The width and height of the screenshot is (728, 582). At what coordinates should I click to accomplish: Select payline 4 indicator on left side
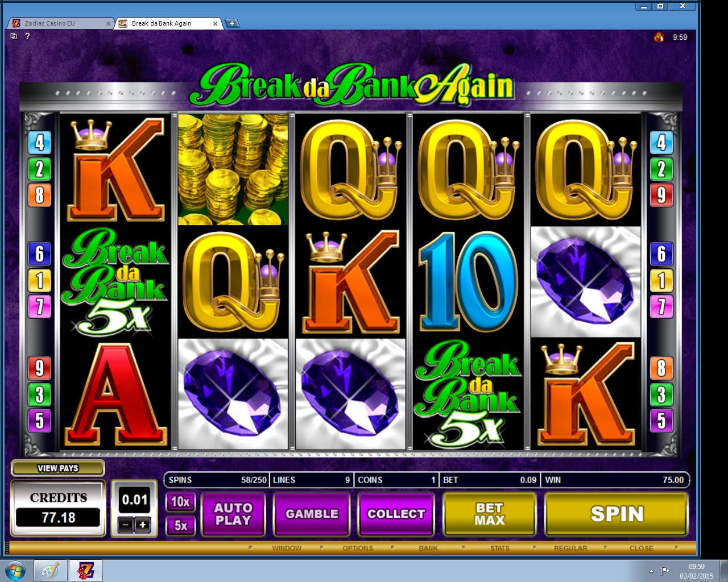40,143
